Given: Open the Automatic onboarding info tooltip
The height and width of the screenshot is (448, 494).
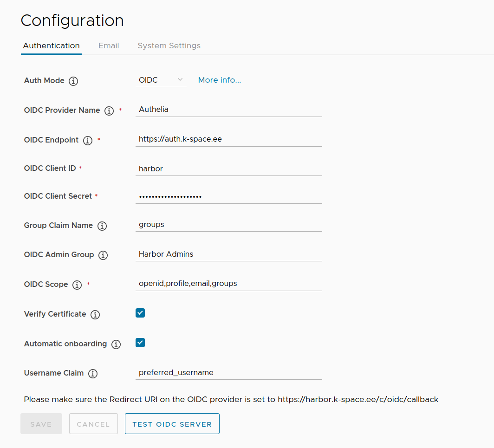Looking at the screenshot, I should point(116,344).
